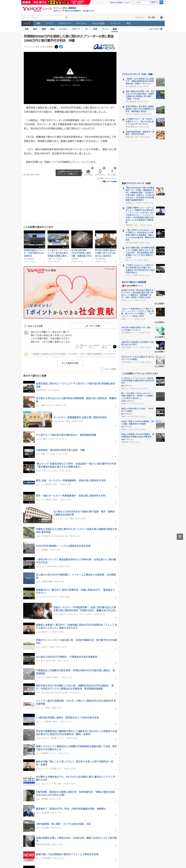Image resolution: width=186 pixels, height=868 pixels.
Task: Open the 速報 navigation tab
Action: click(38, 24)
